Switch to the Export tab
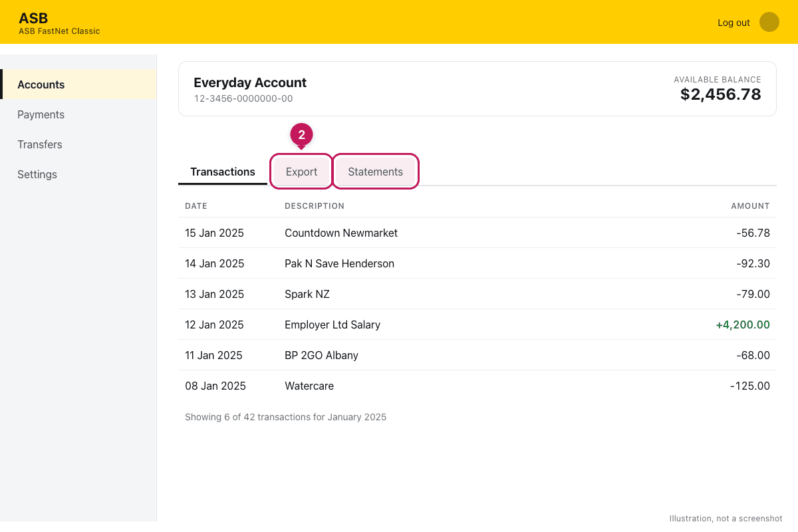 (x=301, y=172)
